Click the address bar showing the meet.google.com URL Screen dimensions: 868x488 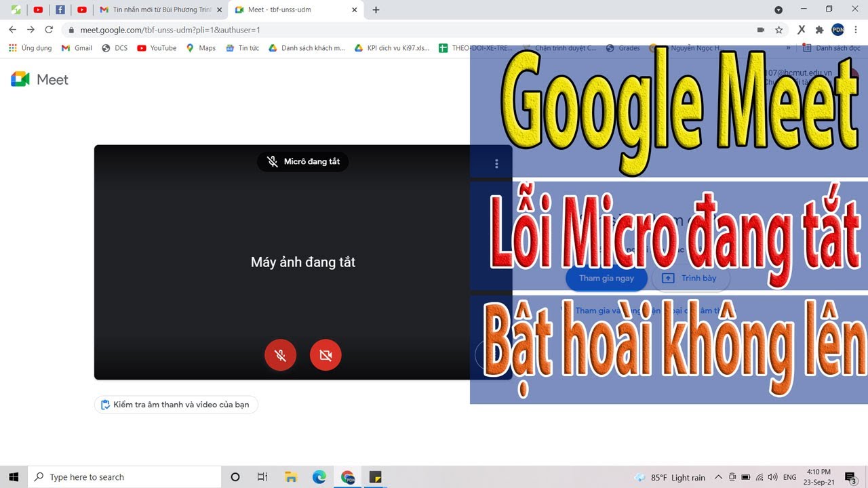[407, 30]
